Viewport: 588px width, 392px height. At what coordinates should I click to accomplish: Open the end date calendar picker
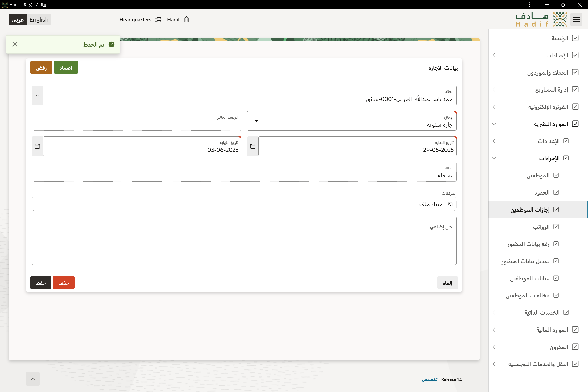37,146
